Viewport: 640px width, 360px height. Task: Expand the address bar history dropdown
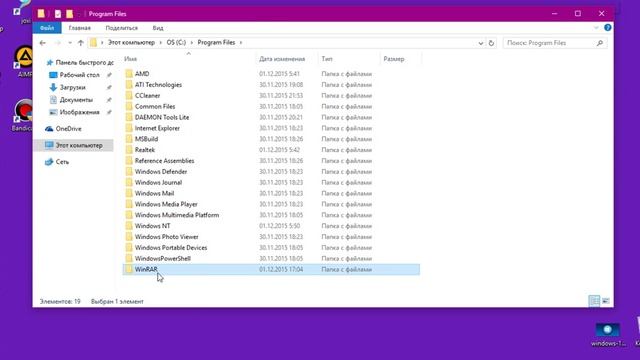point(481,43)
